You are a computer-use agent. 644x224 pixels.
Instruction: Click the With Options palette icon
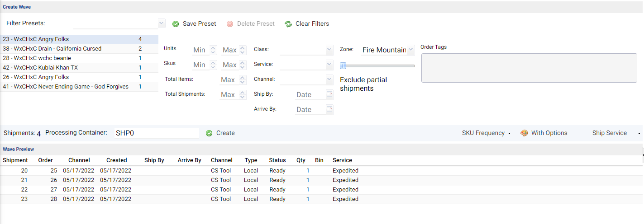pyautogui.click(x=524, y=133)
